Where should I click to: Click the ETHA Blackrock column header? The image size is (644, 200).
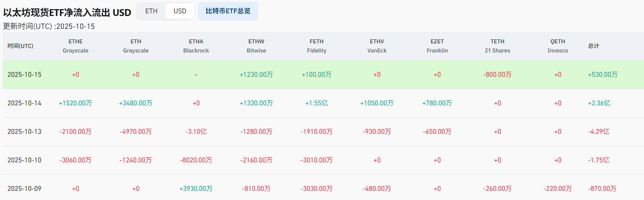click(x=196, y=46)
